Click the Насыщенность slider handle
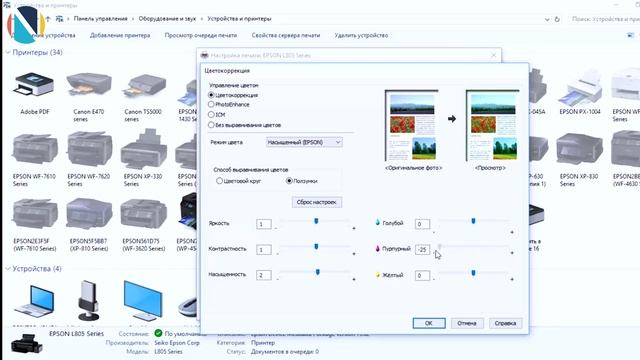 click(318, 272)
